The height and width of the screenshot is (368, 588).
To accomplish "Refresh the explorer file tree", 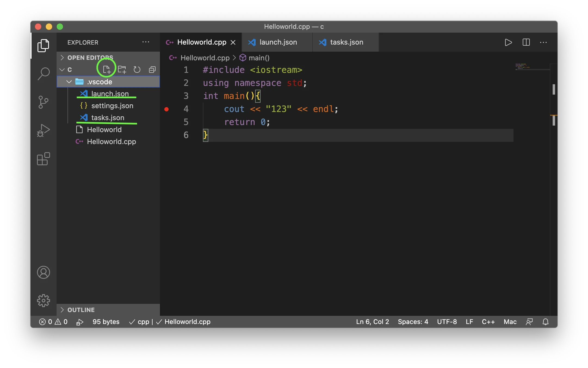I will [x=137, y=70].
